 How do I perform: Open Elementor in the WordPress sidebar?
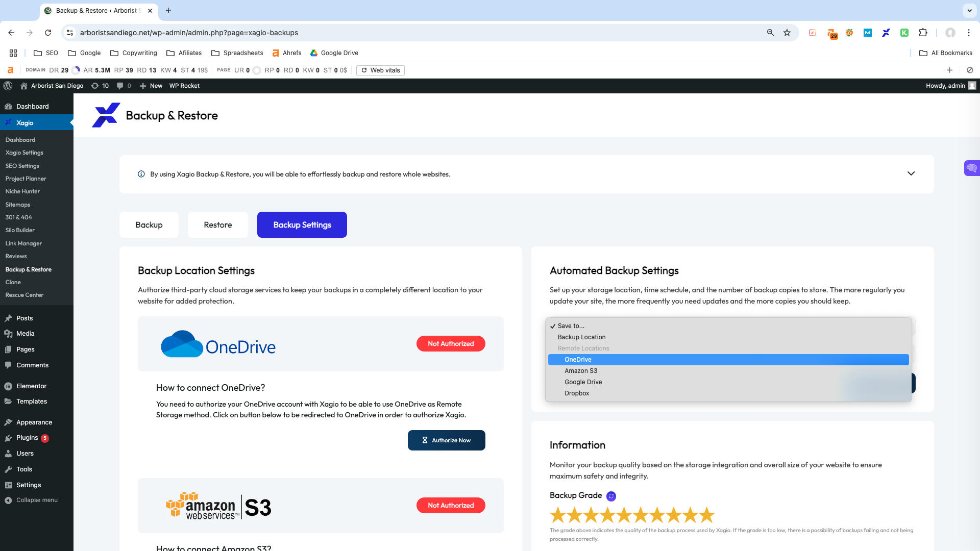[31, 386]
